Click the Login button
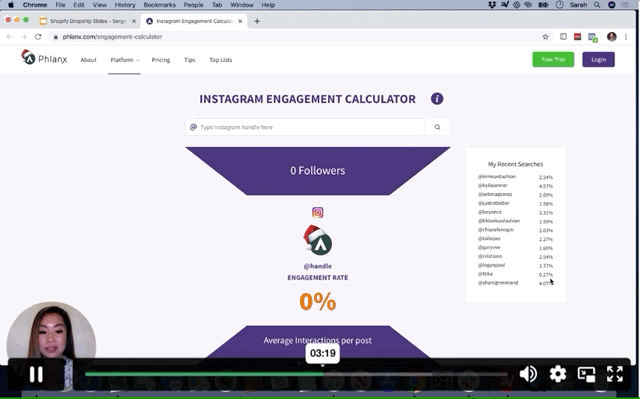Viewport: 640px width, 399px height. click(598, 60)
